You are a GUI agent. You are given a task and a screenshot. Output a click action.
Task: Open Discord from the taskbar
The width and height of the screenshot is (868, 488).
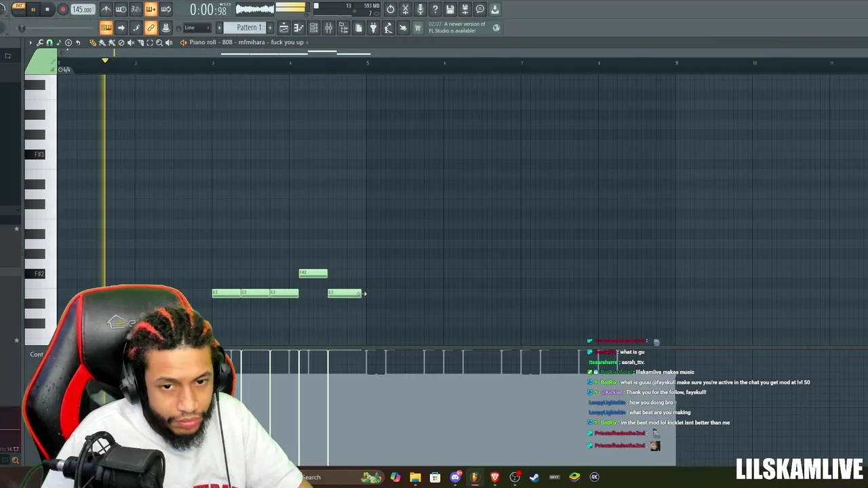pos(455,477)
